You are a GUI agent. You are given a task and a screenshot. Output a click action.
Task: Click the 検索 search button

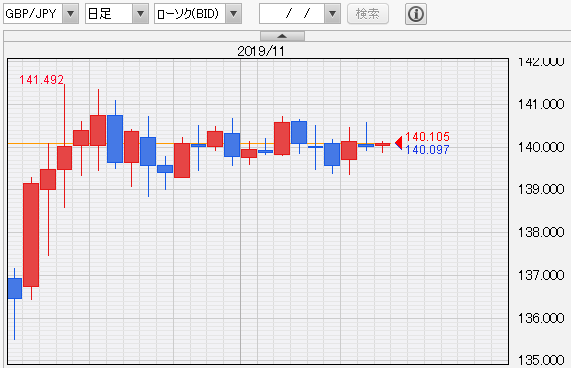(368, 14)
